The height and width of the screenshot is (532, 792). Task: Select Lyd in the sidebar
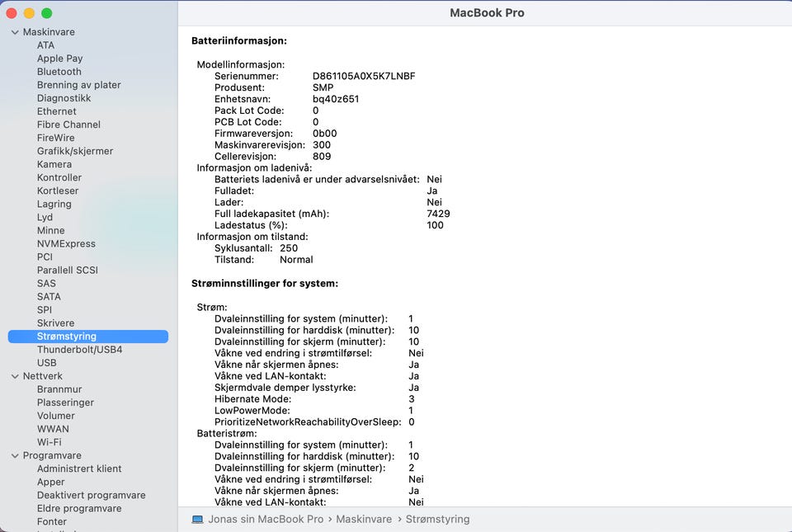pyautogui.click(x=45, y=217)
